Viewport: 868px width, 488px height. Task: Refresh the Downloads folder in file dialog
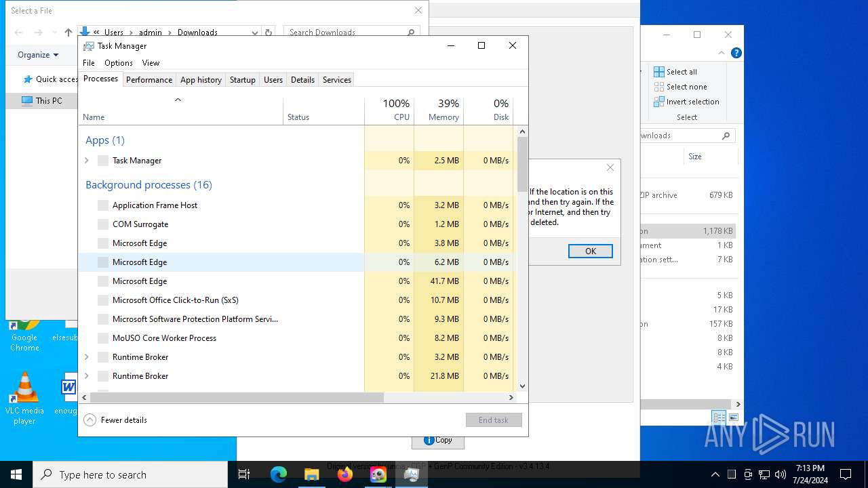pos(269,33)
